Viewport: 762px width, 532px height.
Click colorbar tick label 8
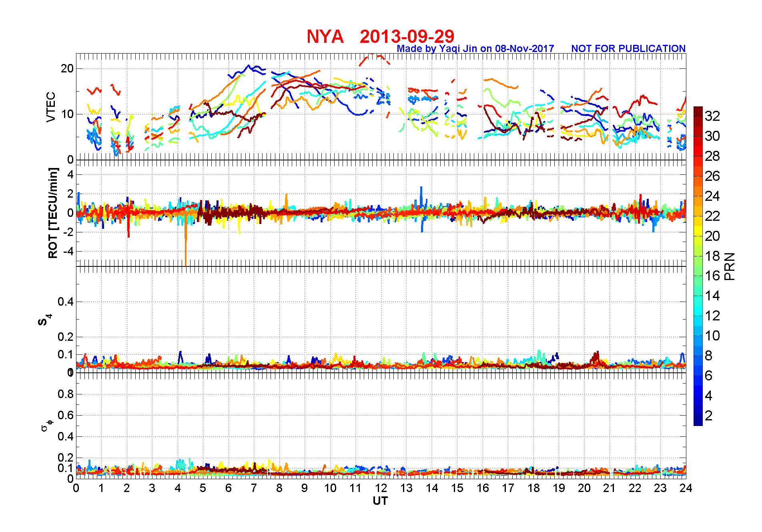pyautogui.click(x=709, y=356)
